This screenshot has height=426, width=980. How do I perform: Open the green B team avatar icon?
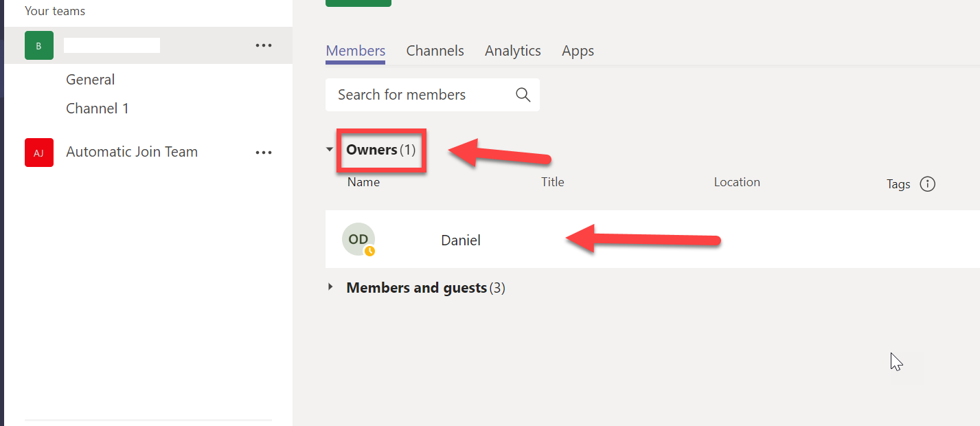(39, 45)
